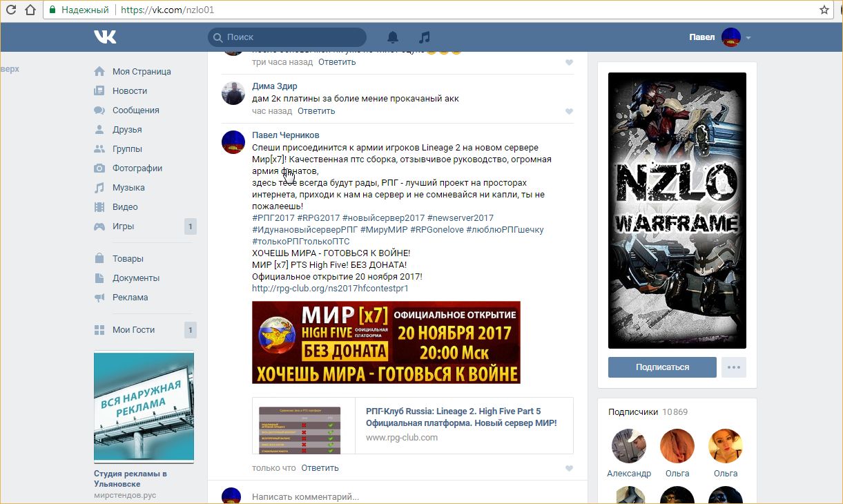Like Дима Здир's comment with heart
The width and height of the screenshot is (843, 504).
(x=569, y=111)
